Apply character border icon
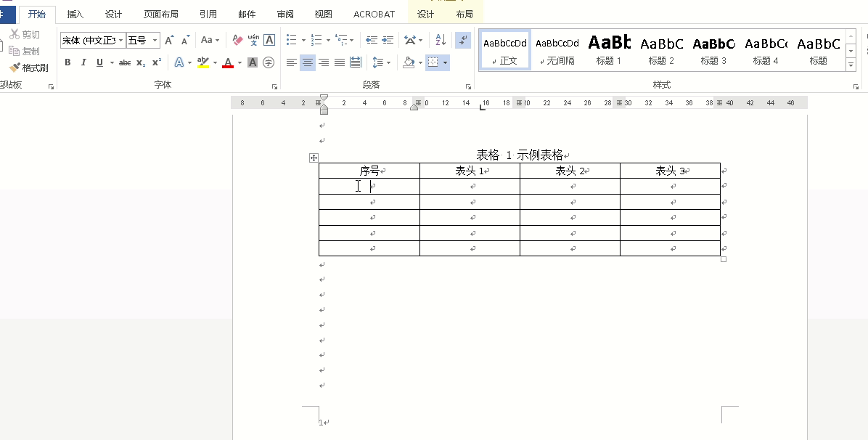Screen dimensions: 868x440 [269, 40]
